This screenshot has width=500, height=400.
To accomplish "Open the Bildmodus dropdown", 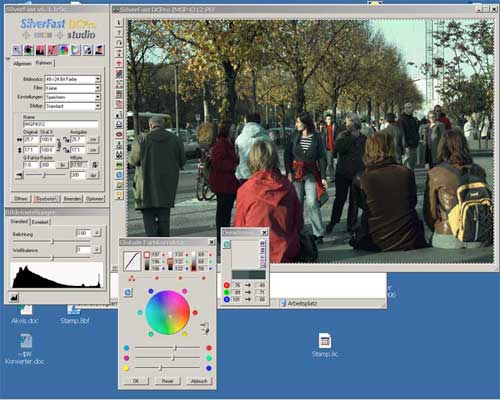I will 73,79.
